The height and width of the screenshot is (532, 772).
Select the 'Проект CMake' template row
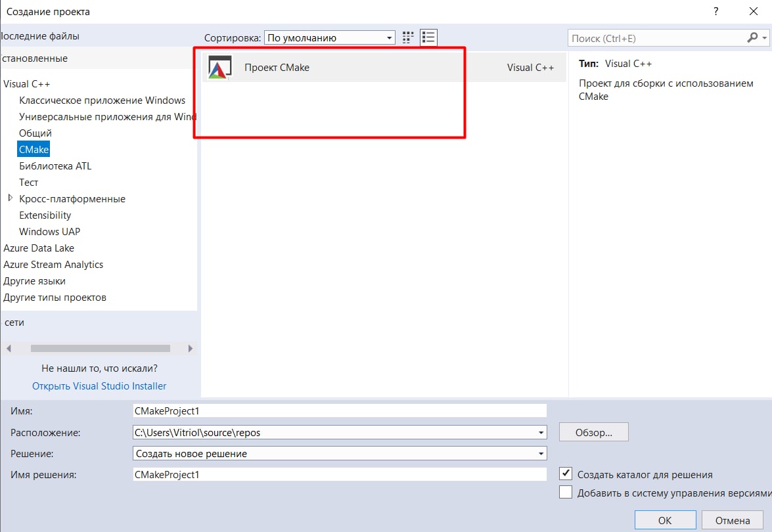(384, 68)
